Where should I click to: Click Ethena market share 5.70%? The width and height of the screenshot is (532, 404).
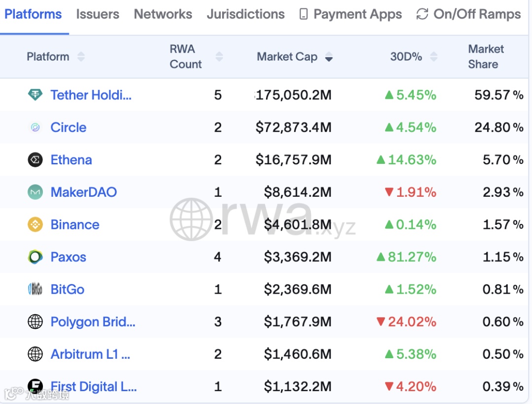[x=503, y=159]
